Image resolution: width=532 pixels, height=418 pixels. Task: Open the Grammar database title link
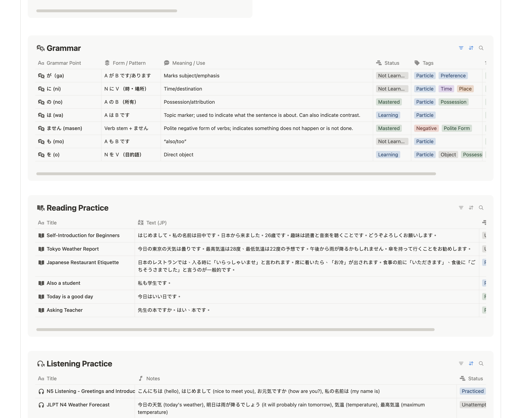pyautogui.click(x=63, y=48)
